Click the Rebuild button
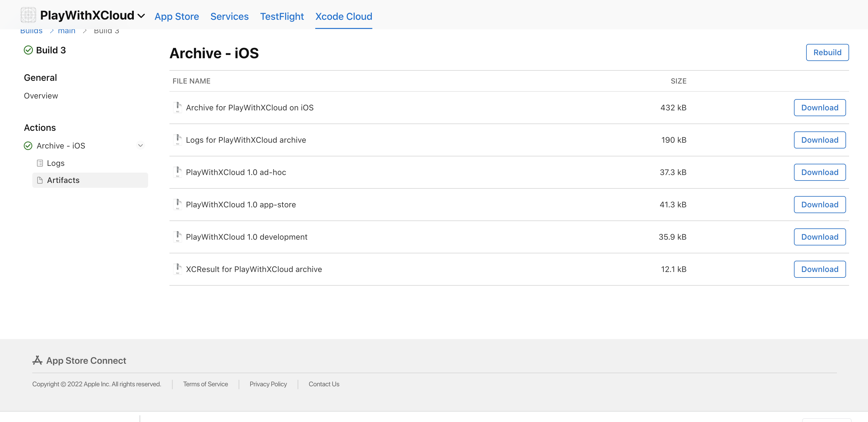This screenshot has height=422, width=868. [x=827, y=52]
